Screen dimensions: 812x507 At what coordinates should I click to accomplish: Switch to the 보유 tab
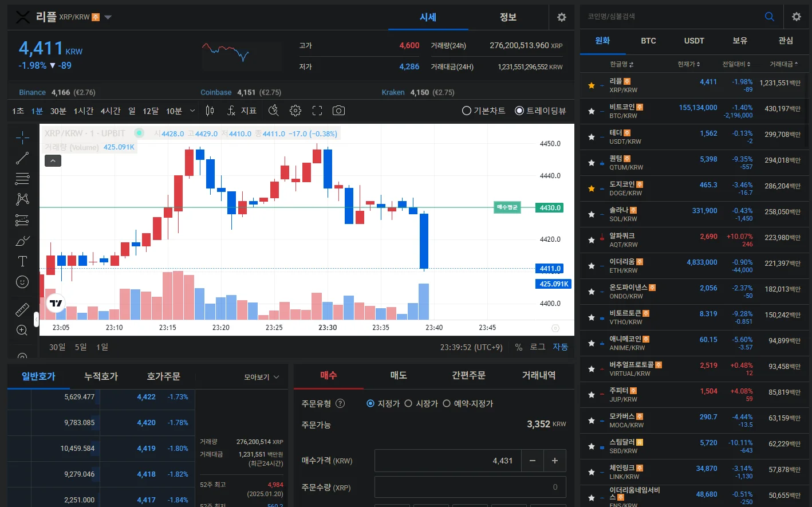click(x=740, y=41)
